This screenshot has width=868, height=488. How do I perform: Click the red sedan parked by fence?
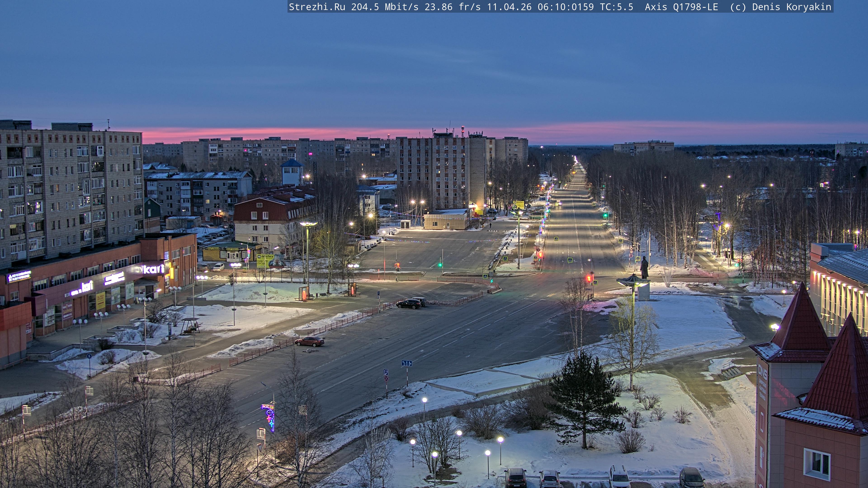click(x=310, y=341)
